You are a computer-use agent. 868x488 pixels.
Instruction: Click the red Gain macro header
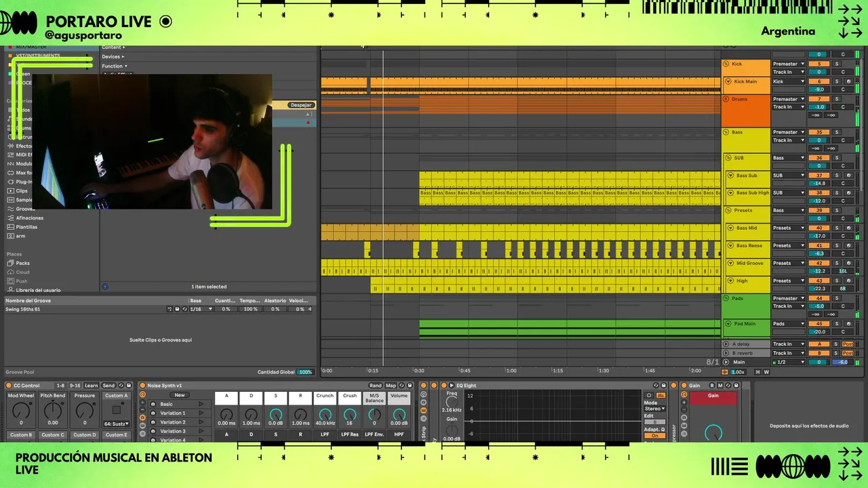pyautogui.click(x=713, y=399)
